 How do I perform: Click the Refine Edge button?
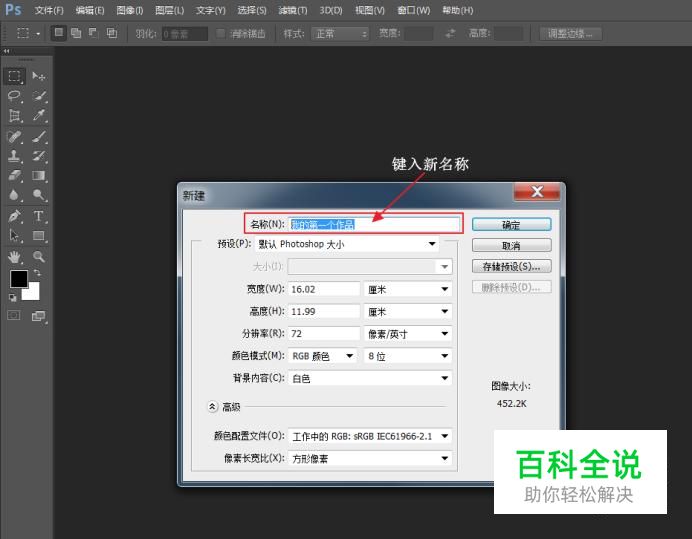click(x=570, y=34)
